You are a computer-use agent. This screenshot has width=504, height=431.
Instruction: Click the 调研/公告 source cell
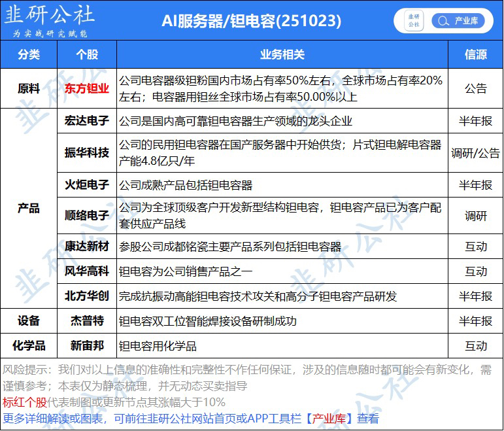(x=476, y=153)
